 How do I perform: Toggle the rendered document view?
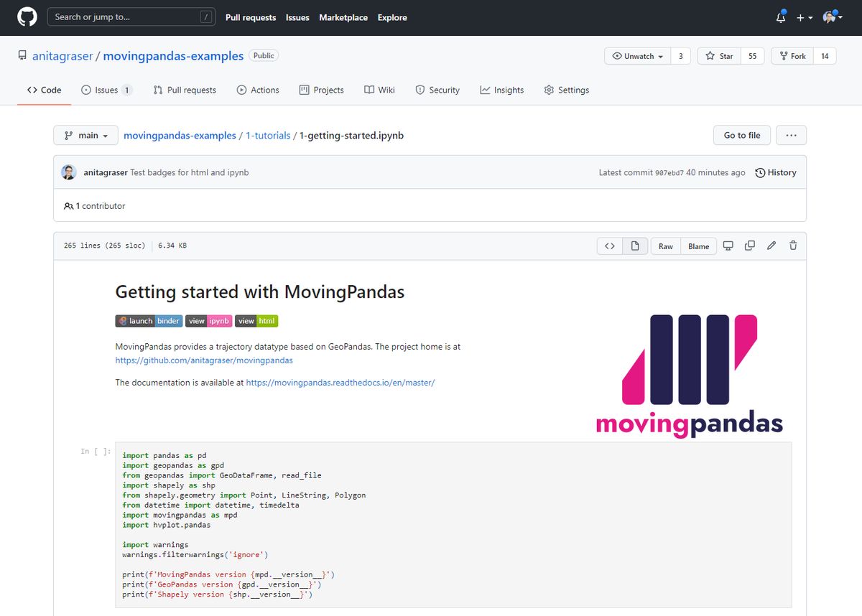[635, 246]
